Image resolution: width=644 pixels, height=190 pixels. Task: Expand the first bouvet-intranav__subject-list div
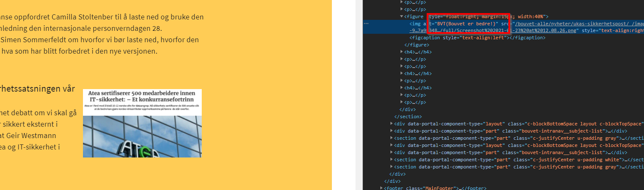click(391, 131)
